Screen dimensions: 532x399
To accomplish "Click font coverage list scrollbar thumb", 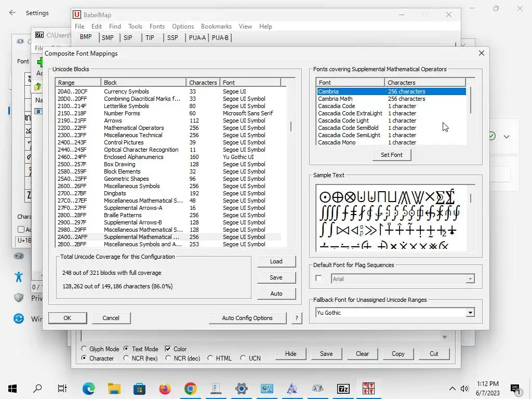I will 471,100.
